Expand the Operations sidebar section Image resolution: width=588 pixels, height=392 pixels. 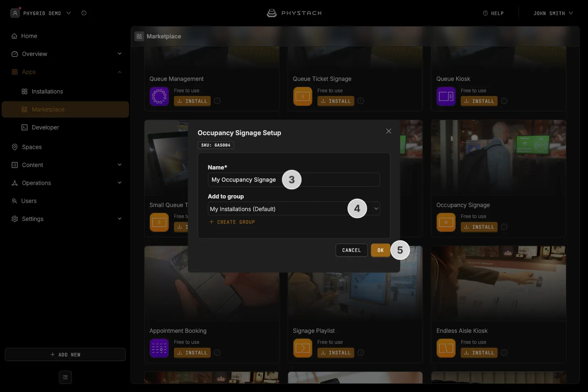(x=120, y=183)
